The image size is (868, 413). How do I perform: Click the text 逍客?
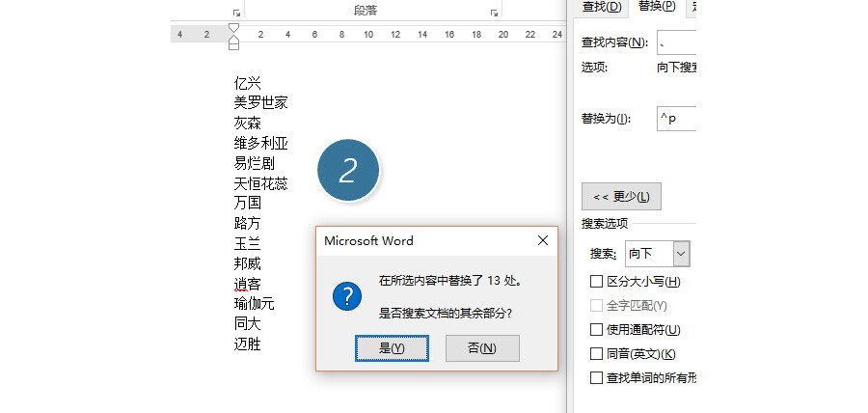click(248, 284)
